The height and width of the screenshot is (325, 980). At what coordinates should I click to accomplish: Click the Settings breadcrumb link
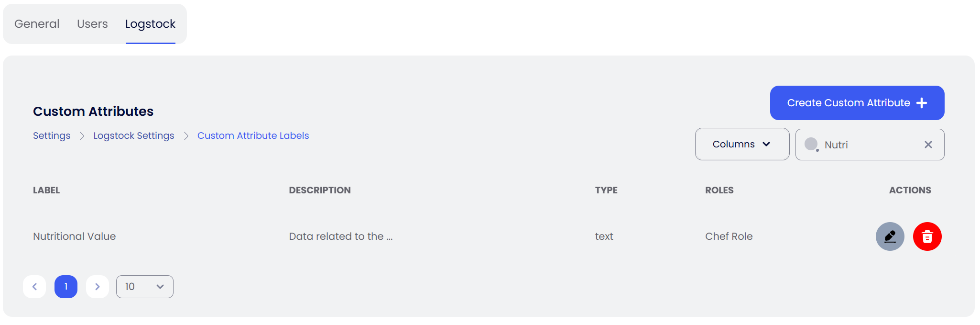tap(52, 135)
